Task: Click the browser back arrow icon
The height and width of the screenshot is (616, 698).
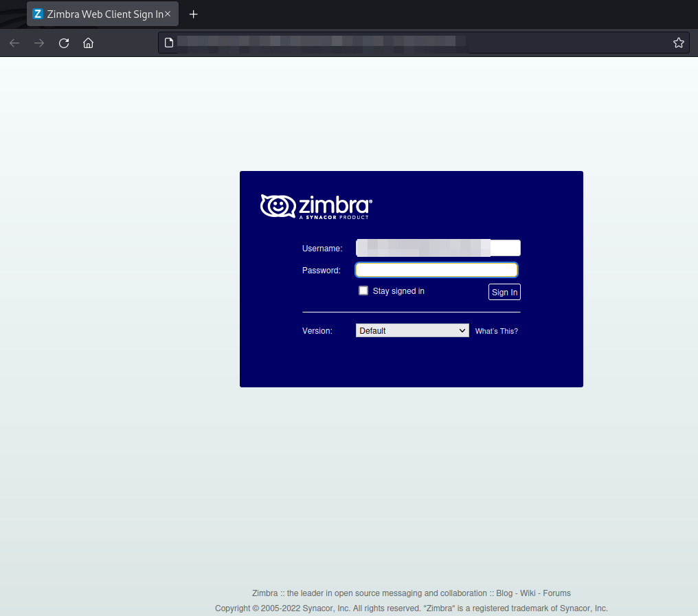Action: pyautogui.click(x=14, y=43)
